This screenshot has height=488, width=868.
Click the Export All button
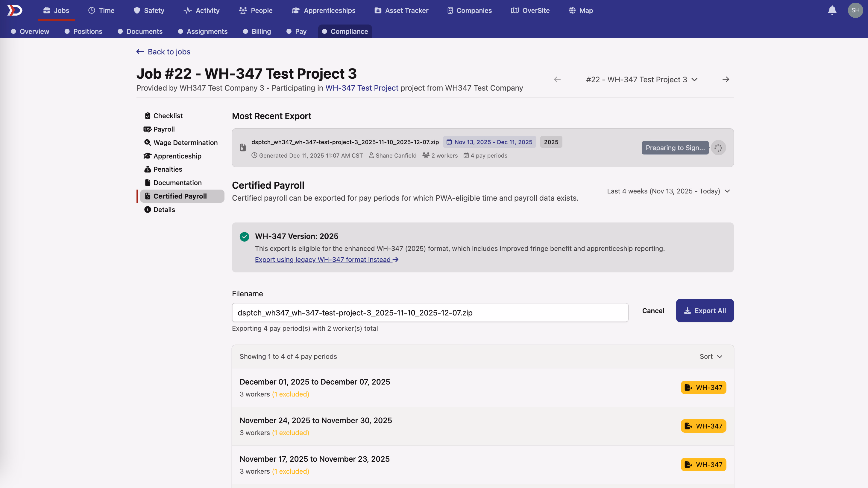[x=705, y=311]
